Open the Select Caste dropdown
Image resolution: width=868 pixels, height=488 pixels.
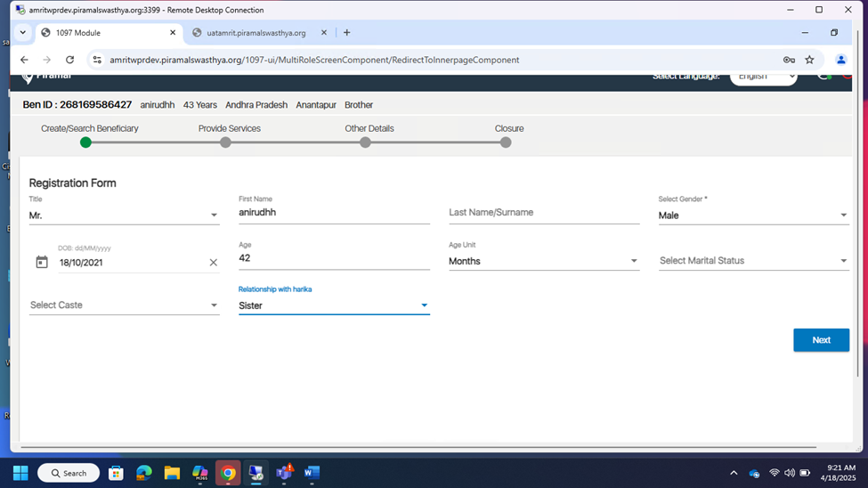124,305
